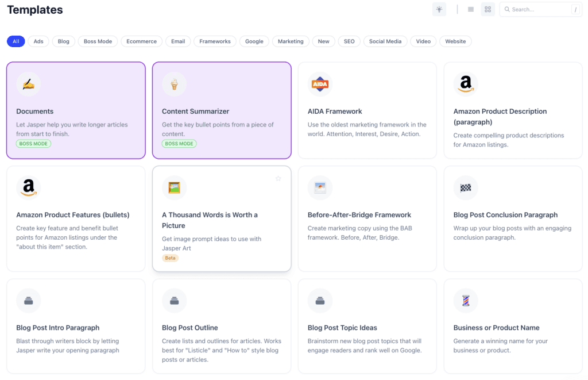Filter templates by Video
Viewport: 588px width, 380px height.
423,41
